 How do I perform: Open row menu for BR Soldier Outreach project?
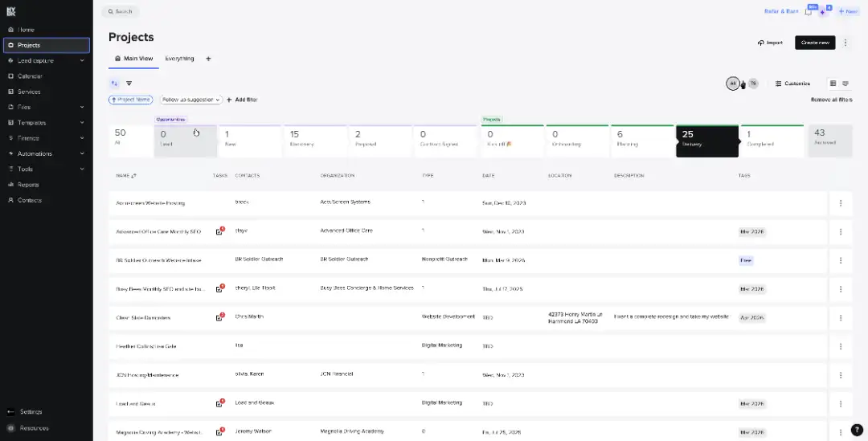pyautogui.click(x=841, y=260)
